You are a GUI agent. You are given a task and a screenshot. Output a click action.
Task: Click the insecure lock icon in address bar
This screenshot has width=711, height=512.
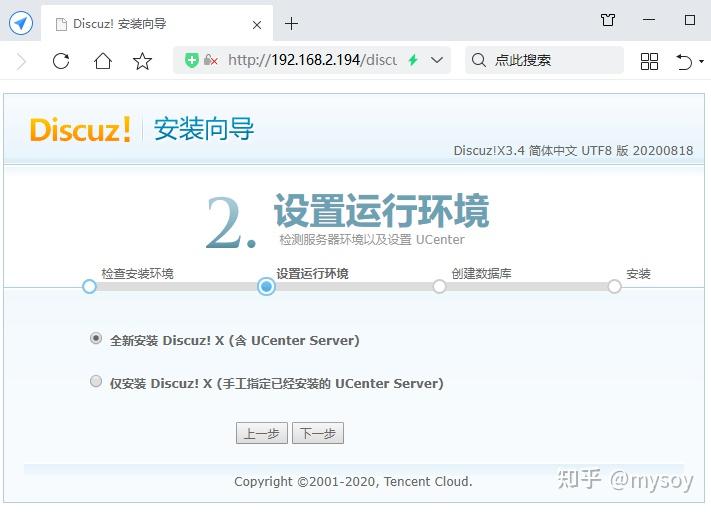point(210,60)
